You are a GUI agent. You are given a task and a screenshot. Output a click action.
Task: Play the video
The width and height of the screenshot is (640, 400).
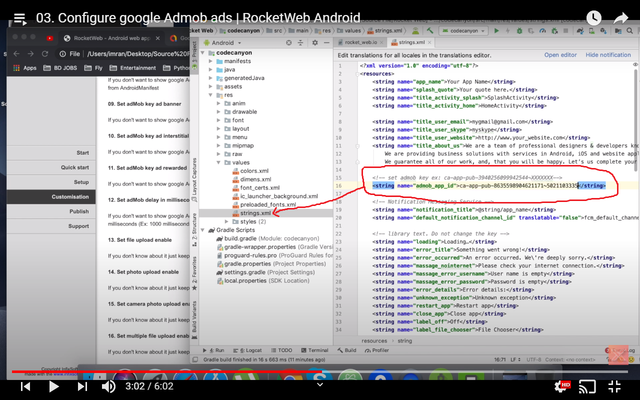pyautogui.click(x=53, y=386)
